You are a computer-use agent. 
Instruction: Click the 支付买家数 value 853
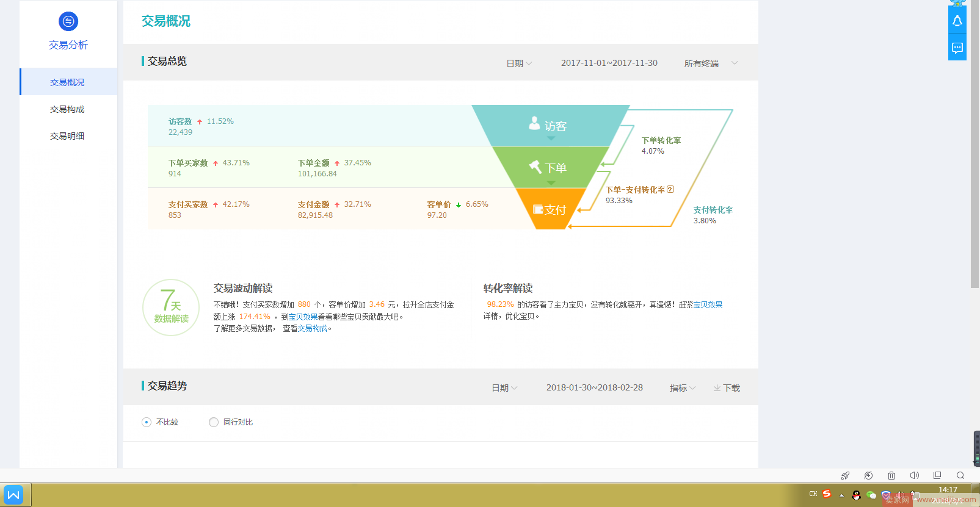(x=175, y=215)
